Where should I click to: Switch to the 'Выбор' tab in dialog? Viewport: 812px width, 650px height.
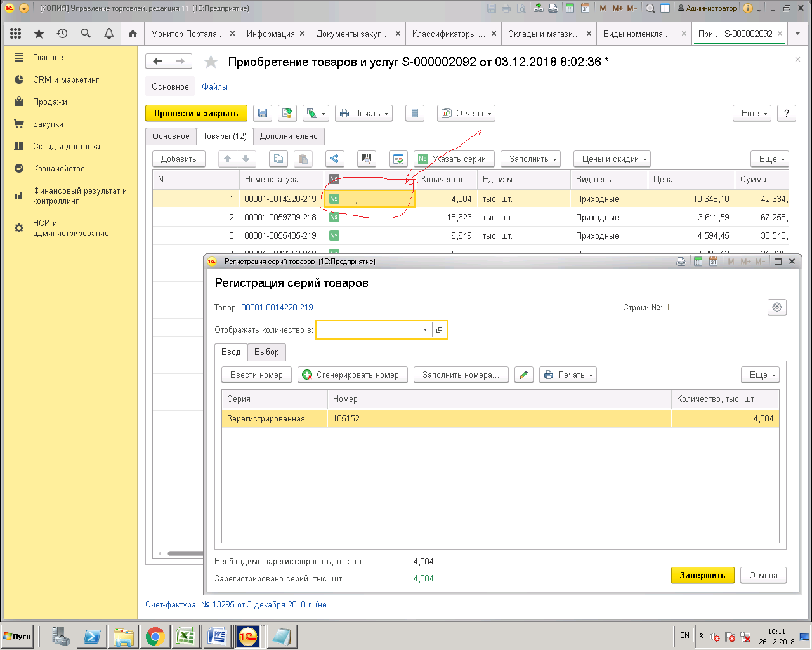pyautogui.click(x=266, y=352)
